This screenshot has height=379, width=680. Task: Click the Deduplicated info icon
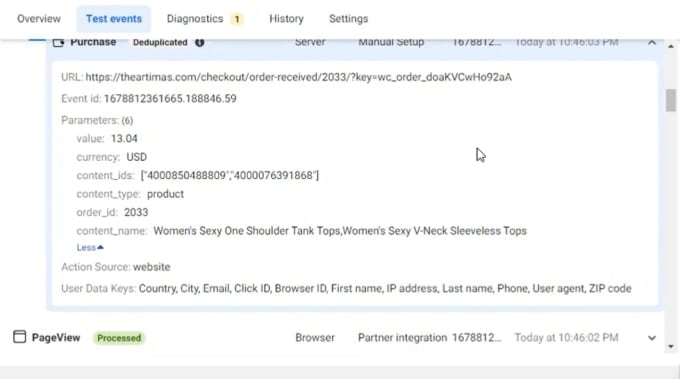199,42
